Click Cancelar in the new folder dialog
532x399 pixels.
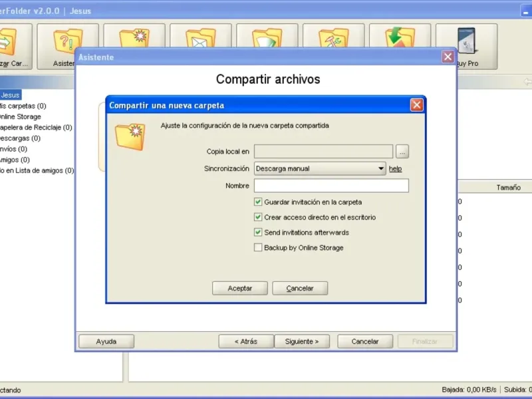(x=300, y=288)
